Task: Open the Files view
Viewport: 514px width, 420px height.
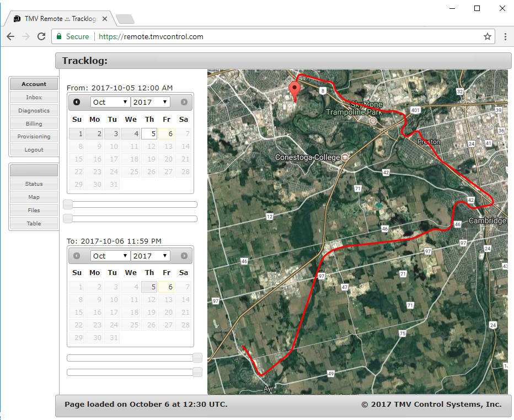Action: click(x=34, y=210)
